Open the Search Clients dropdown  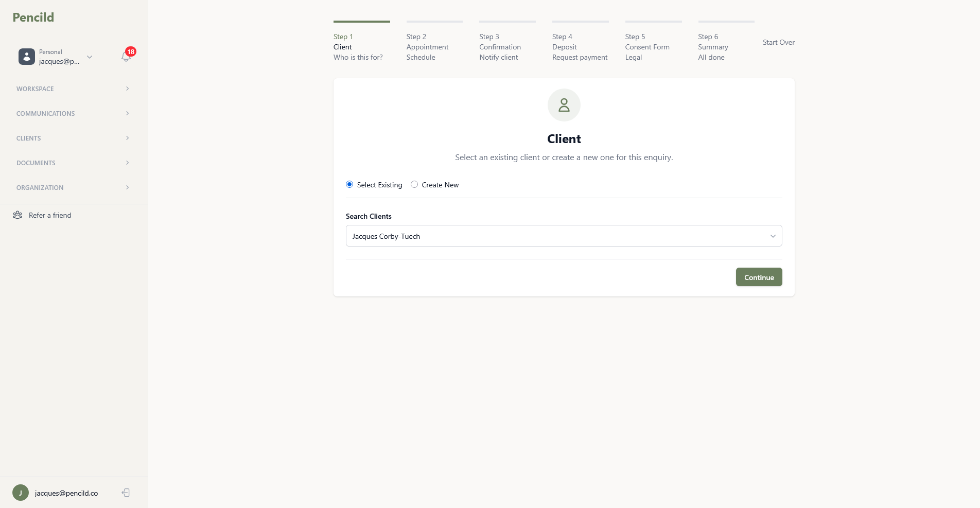773,236
